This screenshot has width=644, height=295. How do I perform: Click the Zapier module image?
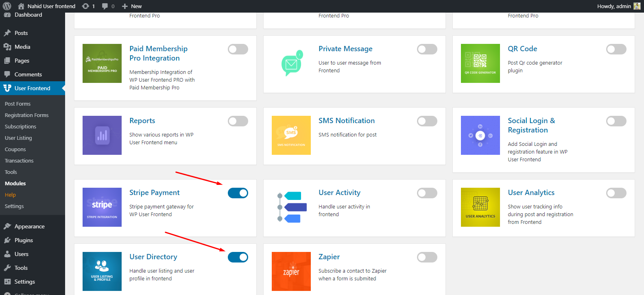tap(291, 271)
